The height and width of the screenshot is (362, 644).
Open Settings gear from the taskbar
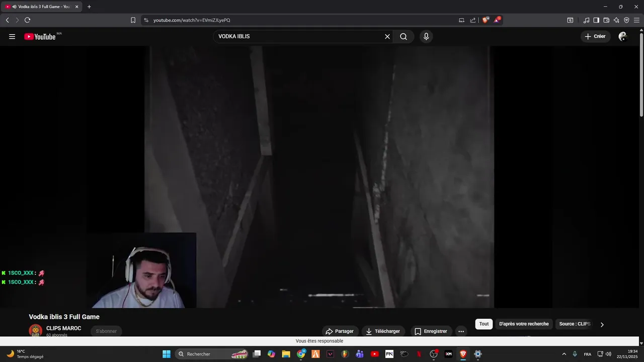(478, 354)
